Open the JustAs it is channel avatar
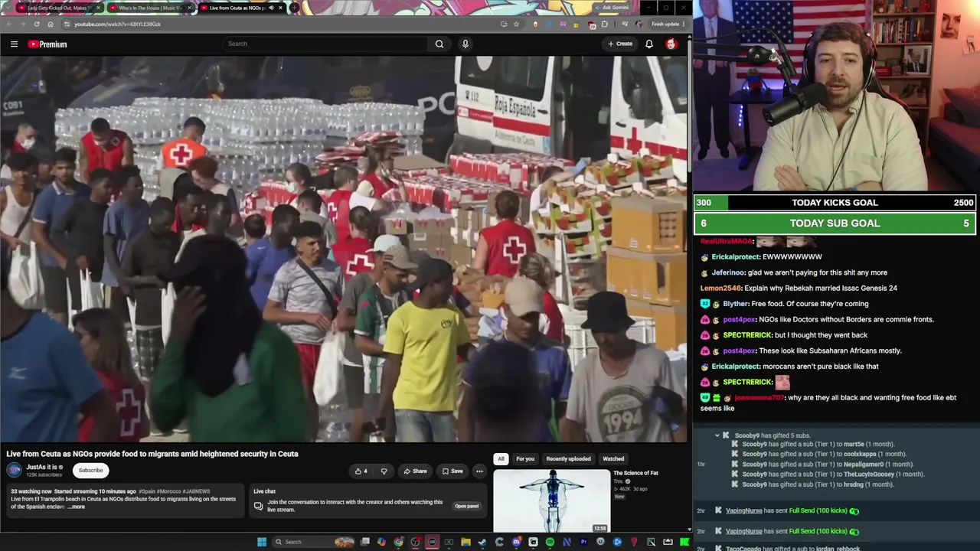Viewport: 980px width, 551px height. pos(15,470)
